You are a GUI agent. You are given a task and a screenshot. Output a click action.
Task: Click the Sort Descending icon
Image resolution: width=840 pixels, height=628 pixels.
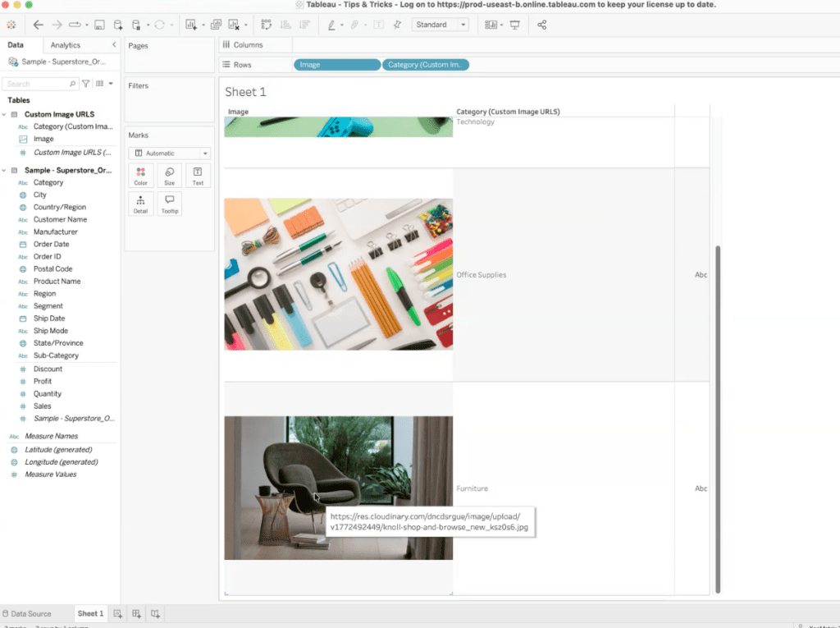click(x=304, y=25)
